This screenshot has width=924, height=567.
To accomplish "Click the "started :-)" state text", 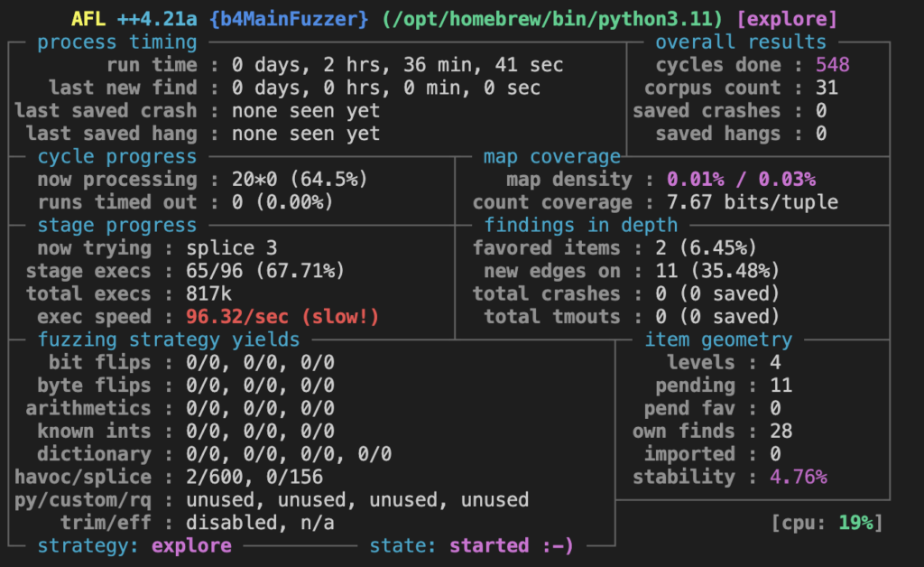I will (512, 545).
